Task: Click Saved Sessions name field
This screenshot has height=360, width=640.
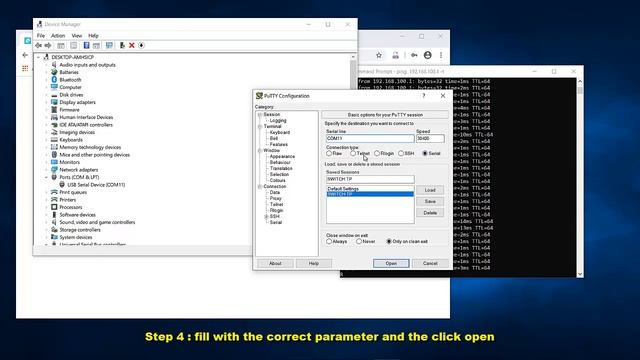Action: pyautogui.click(x=370, y=179)
